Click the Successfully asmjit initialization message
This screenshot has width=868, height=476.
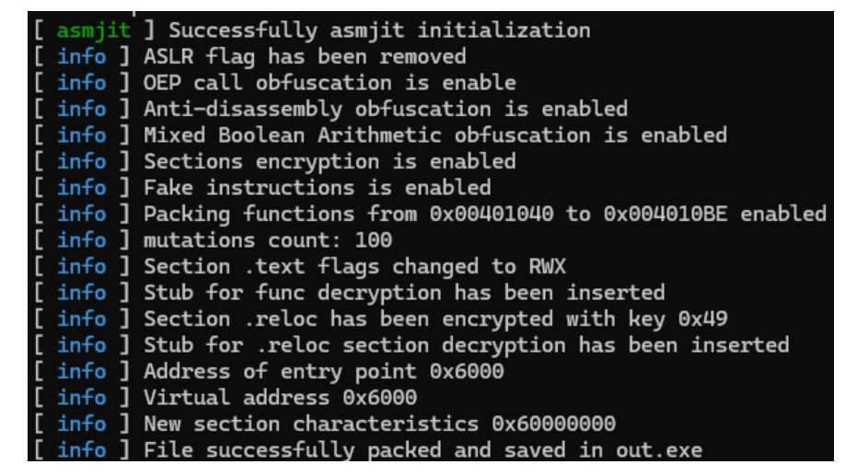pyautogui.click(x=379, y=29)
